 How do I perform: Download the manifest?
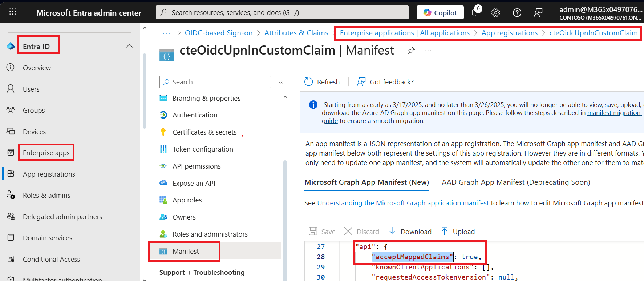410,232
